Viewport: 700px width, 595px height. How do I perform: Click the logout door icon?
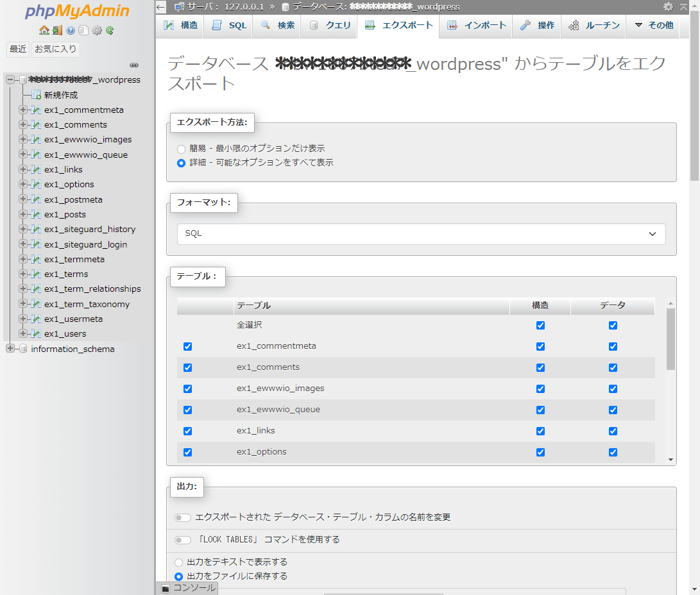point(57,30)
